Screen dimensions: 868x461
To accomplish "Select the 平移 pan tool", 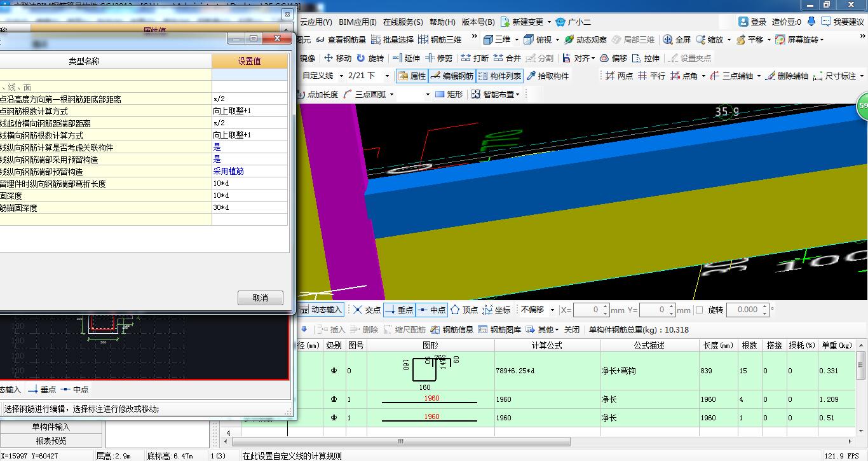I will 749,39.
